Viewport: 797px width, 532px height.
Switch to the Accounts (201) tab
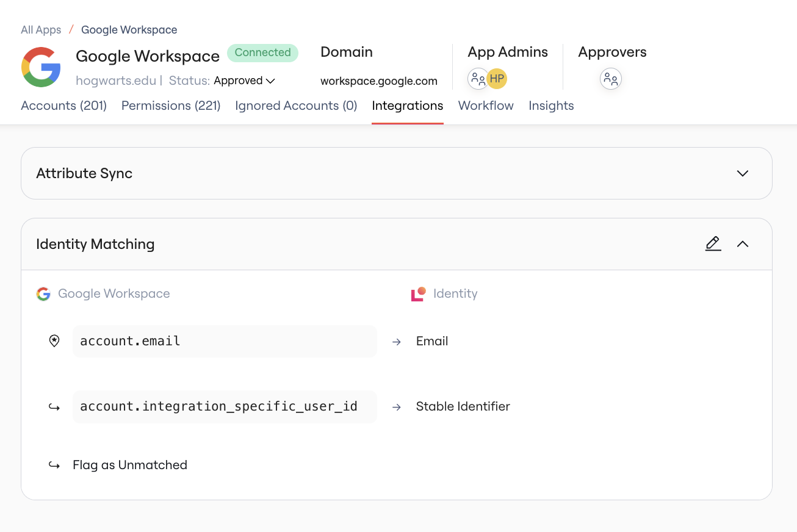point(64,106)
